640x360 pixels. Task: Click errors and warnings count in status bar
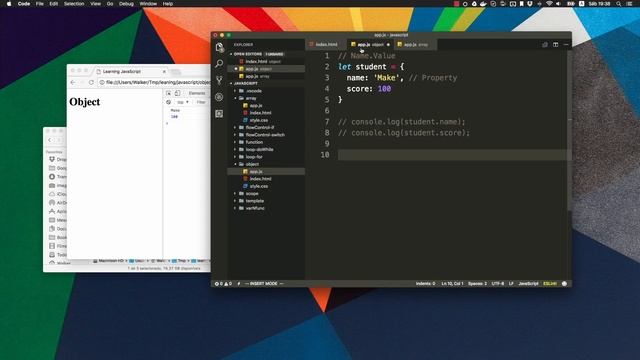click(x=223, y=283)
